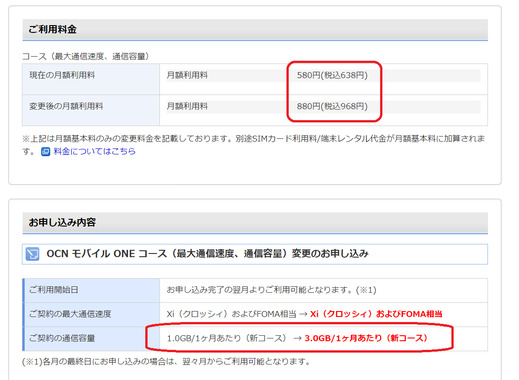Viewport: 519px width, 380px height.
Task: Click the 変更後の月額利用料 row label
Action: pos(66,106)
